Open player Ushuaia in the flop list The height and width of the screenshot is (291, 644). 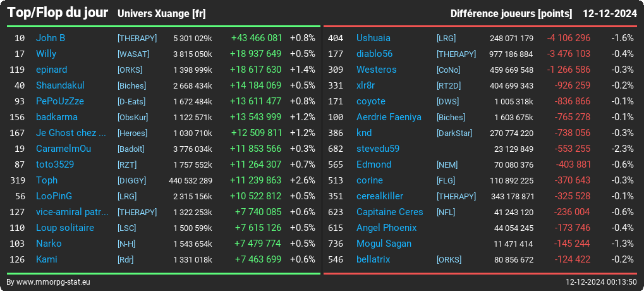[x=374, y=38]
